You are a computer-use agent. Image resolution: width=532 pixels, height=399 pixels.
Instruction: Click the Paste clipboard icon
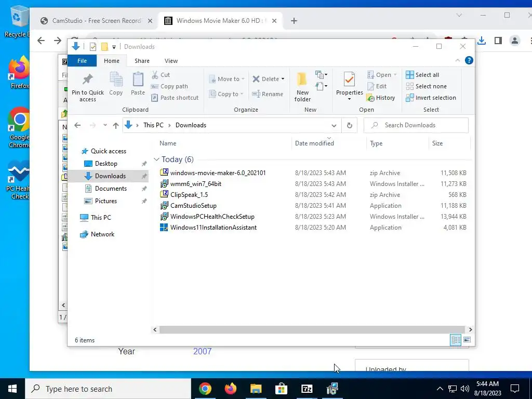[x=138, y=79]
